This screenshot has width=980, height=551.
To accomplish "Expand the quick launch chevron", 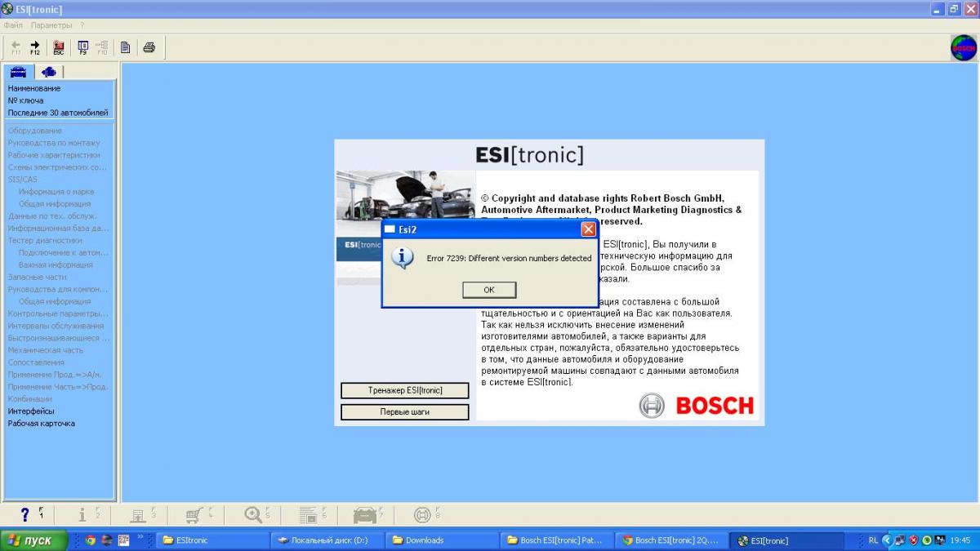I will [140, 537].
